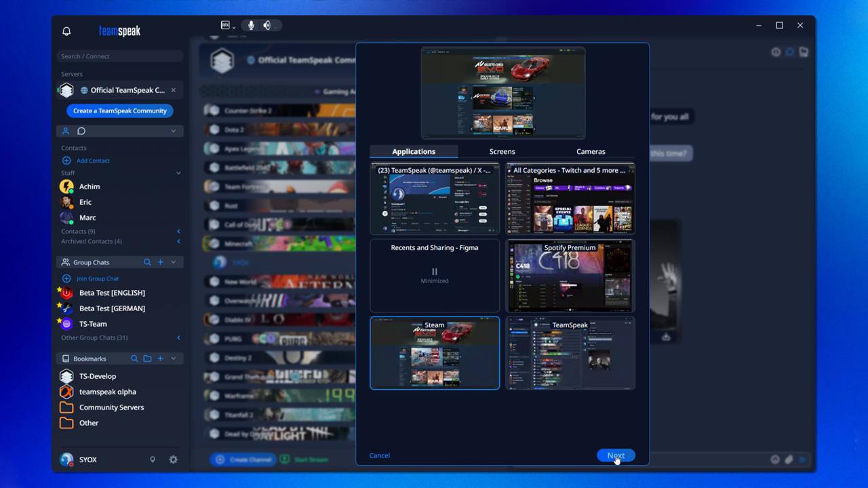Collapse the Bookmarks section
This screenshot has height=488, width=868.
(x=173, y=359)
